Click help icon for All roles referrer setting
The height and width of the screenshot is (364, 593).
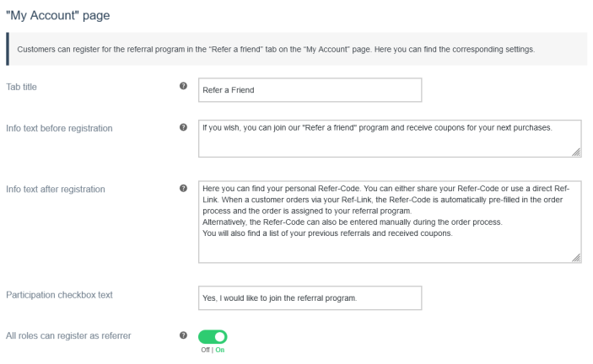click(183, 336)
